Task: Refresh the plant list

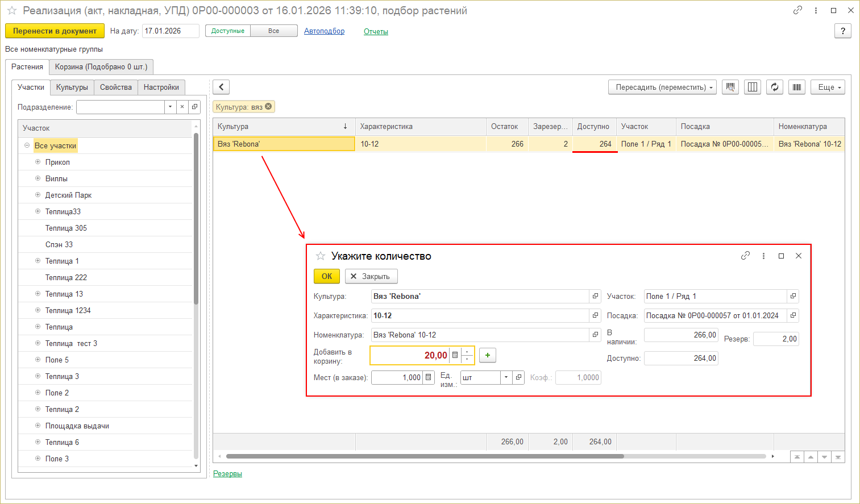Action: 775,87
